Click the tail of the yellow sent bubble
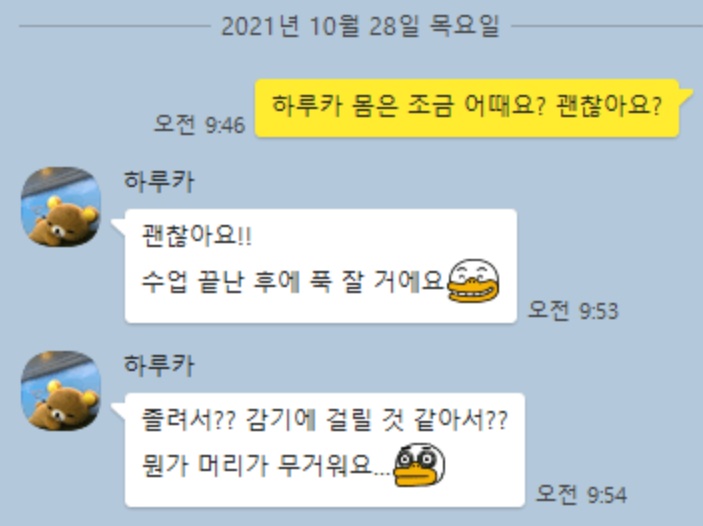This screenshot has height=526, width=703. click(x=686, y=95)
